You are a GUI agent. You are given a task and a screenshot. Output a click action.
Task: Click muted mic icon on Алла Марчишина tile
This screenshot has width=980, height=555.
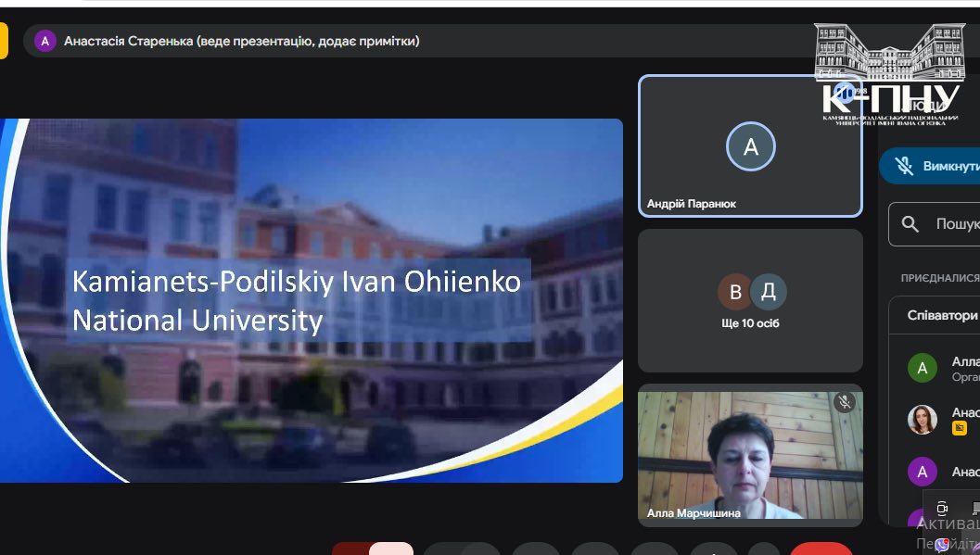point(843,401)
